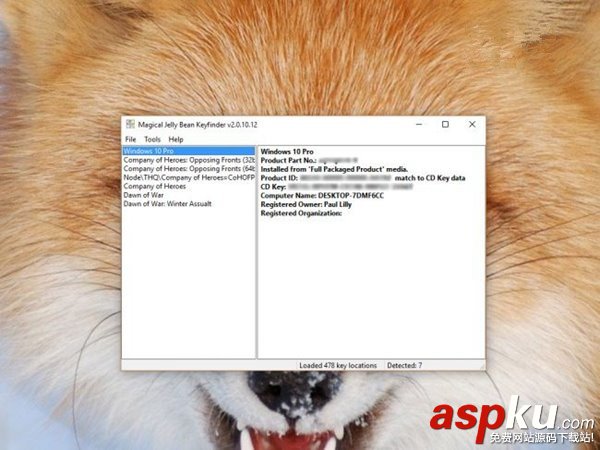Maximize the Keyfinder window
The width and height of the screenshot is (600, 450).
[x=445, y=124]
